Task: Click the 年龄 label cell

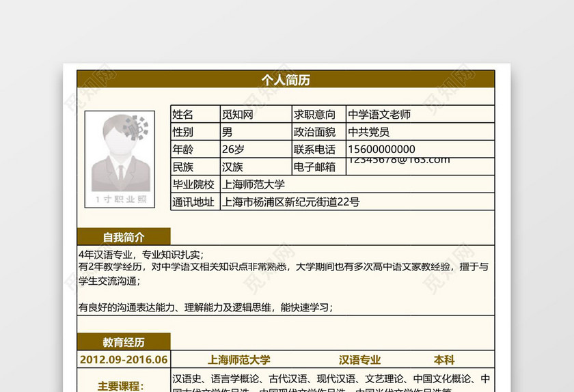Action: 195,149
